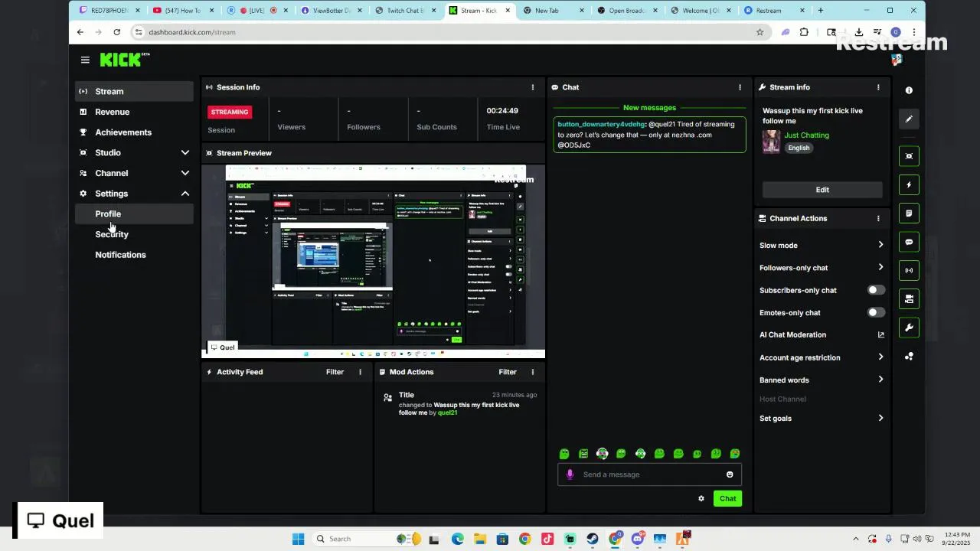
Task: Click the New messages banner in chat
Action: tap(649, 108)
